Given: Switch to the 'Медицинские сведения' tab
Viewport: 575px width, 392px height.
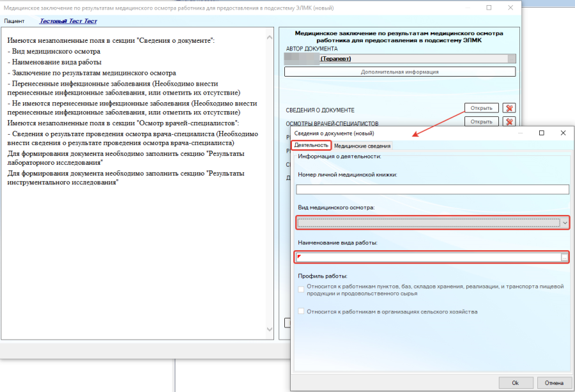Looking at the screenshot, I should point(362,146).
